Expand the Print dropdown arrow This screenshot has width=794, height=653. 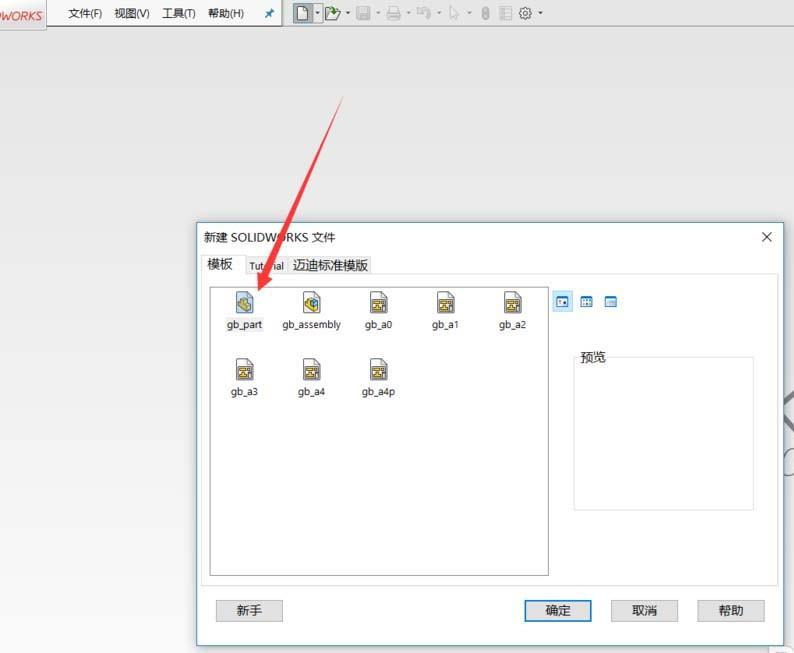coord(409,13)
